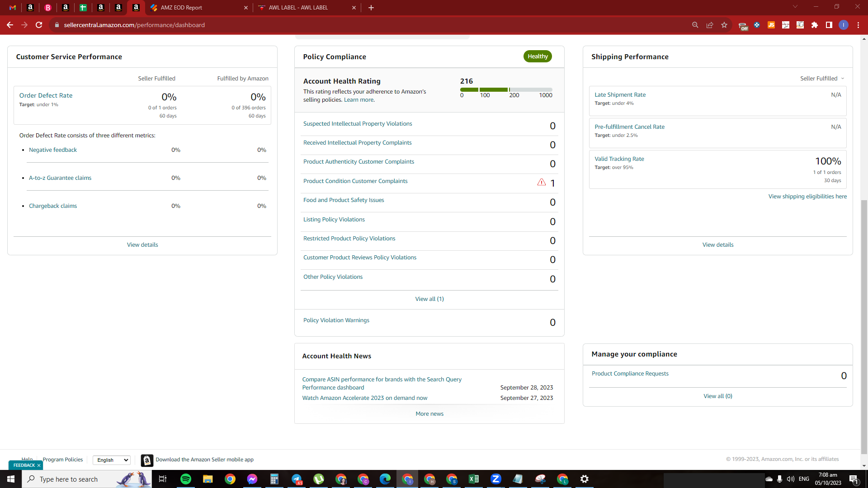Open Policy Violation Warnings

(336, 320)
